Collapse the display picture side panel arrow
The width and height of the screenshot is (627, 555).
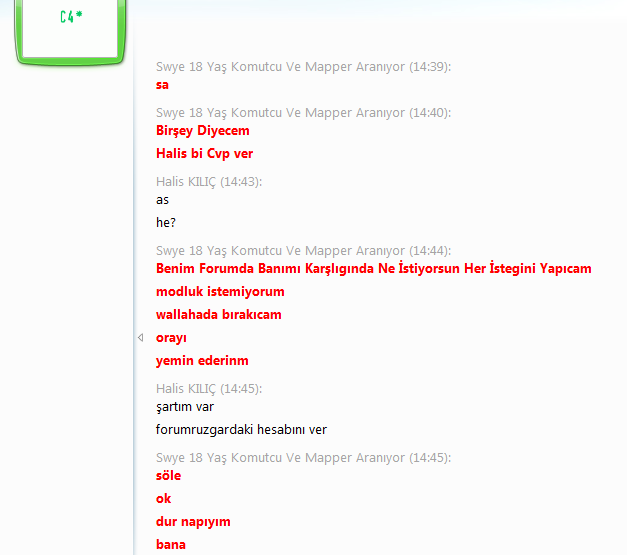pos(140,338)
